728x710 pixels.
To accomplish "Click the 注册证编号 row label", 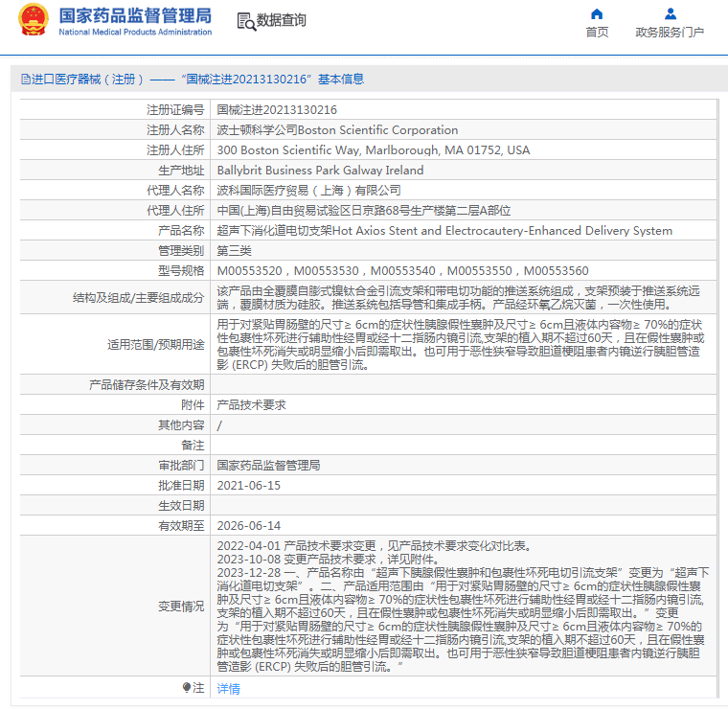I will tap(175, 110).
